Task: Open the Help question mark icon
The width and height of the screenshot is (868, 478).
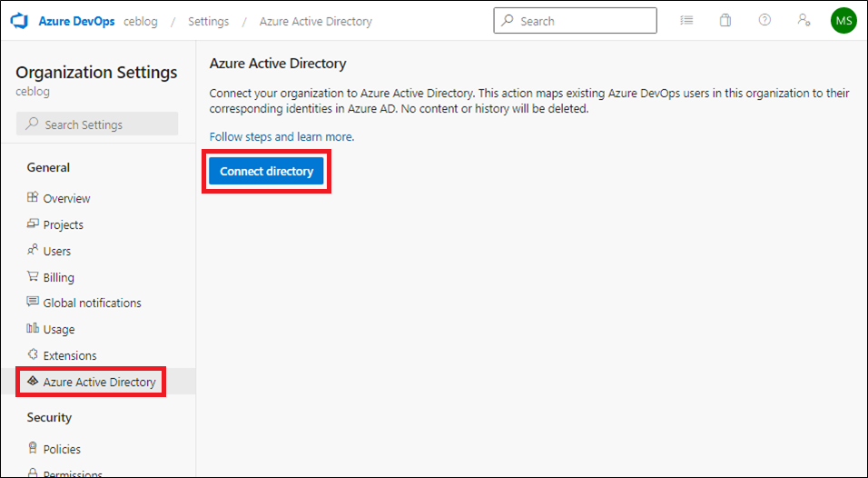Action: pyautogui.click(x=764, y=21)
